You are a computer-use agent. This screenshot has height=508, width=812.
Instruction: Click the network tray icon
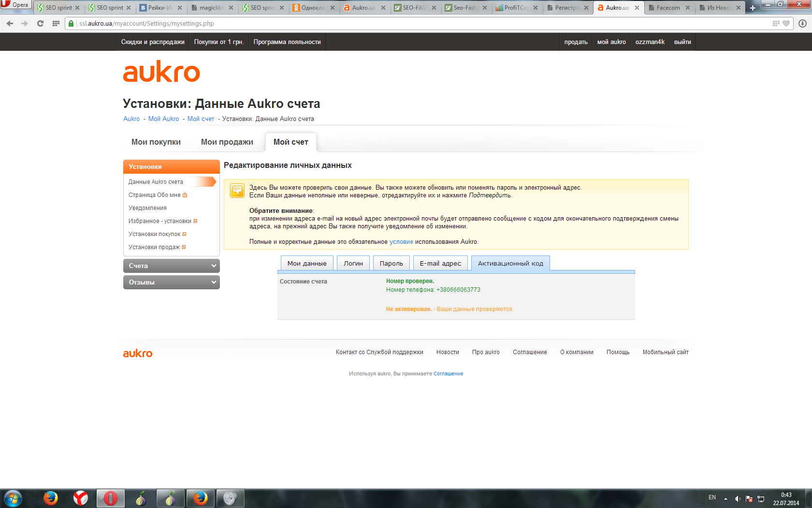[761, 499]
